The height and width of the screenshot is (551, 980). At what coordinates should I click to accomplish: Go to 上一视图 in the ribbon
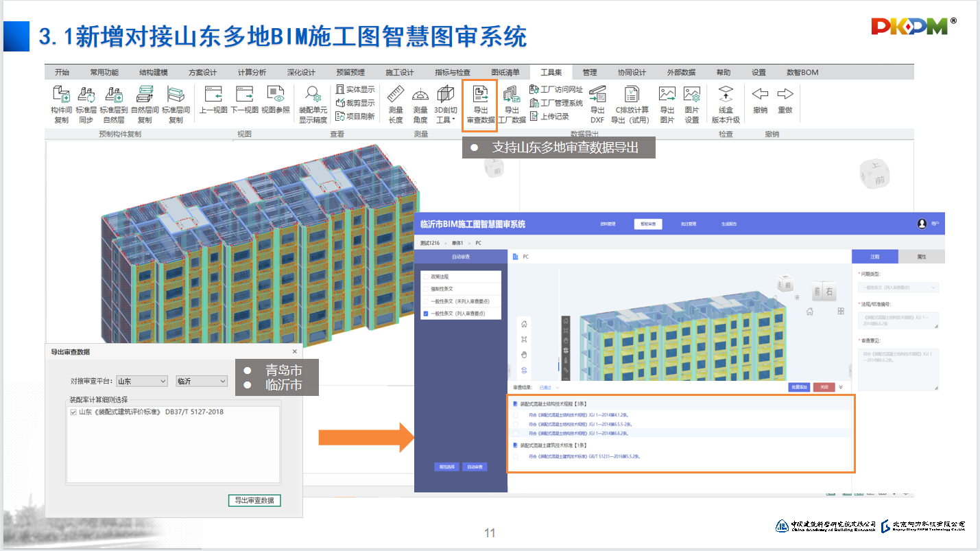(x=213, y=99)
